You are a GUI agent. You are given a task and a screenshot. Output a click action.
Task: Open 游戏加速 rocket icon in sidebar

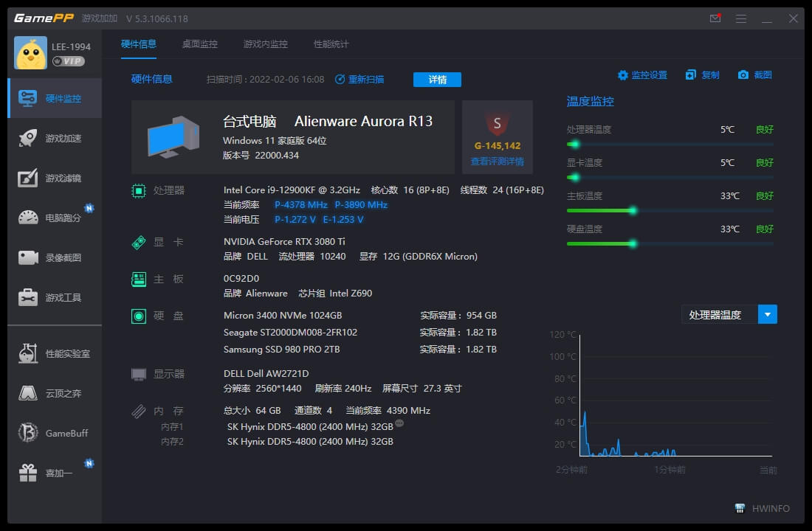tap(28, 138)
